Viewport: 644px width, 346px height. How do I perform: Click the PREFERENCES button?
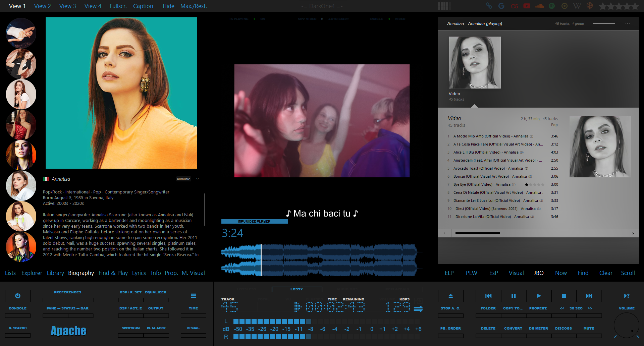pyautogui.click(x=67, y=292)
